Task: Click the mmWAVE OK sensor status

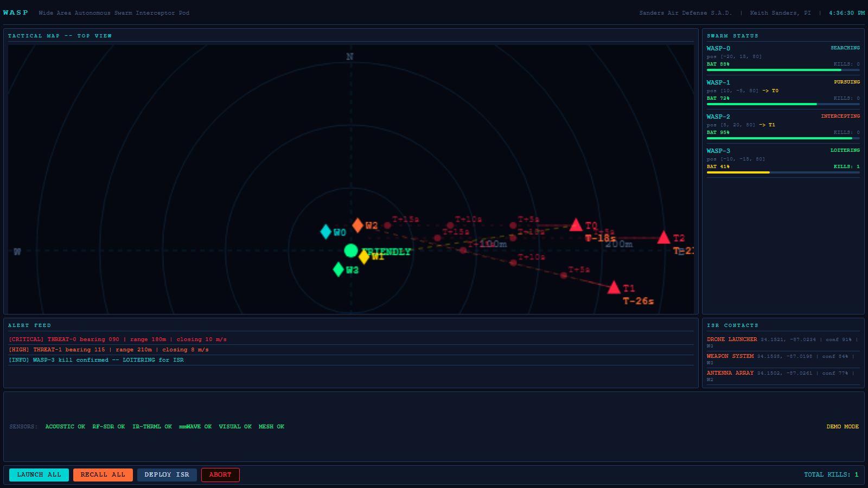Action: (195, 427)
